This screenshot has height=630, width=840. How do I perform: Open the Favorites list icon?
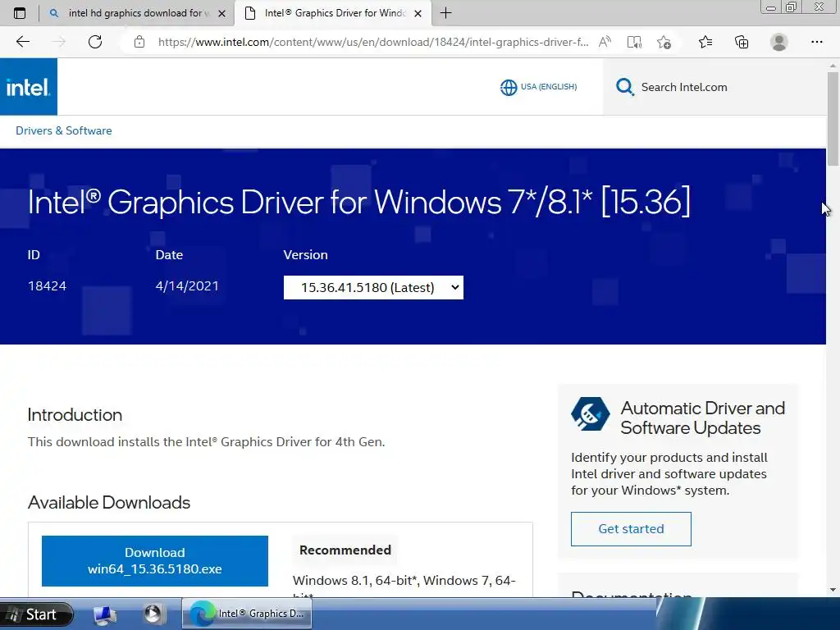click(x=705, y=42)
